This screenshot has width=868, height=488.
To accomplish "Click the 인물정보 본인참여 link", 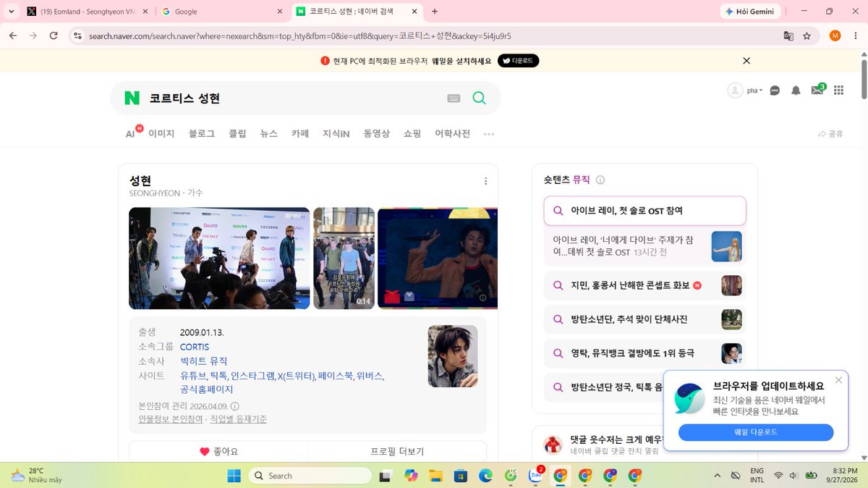I will pos(171,419).
